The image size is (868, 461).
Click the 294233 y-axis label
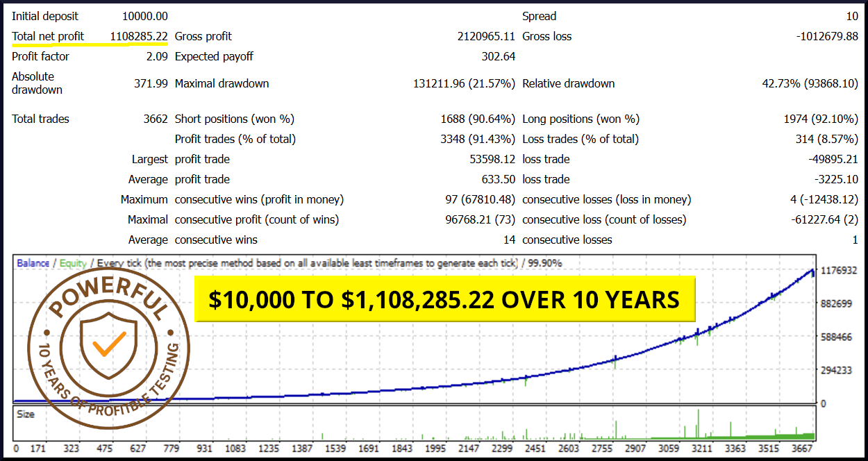pyautogui.click(x=838, y=370)
